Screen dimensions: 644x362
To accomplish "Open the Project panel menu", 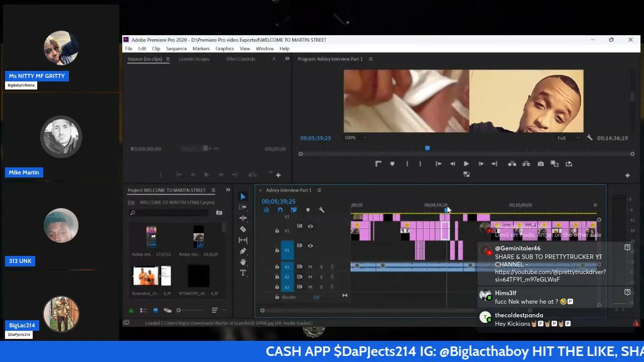I will pos(213,191).
